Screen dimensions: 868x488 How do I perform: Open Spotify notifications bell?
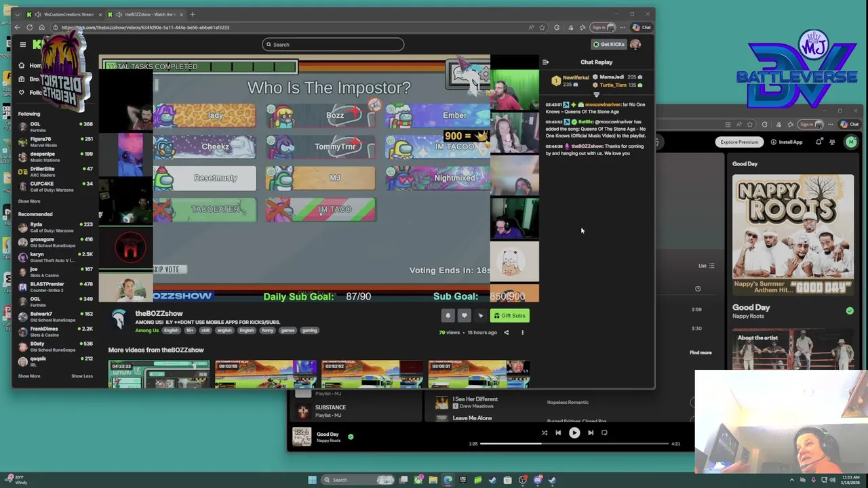point(818,142)
